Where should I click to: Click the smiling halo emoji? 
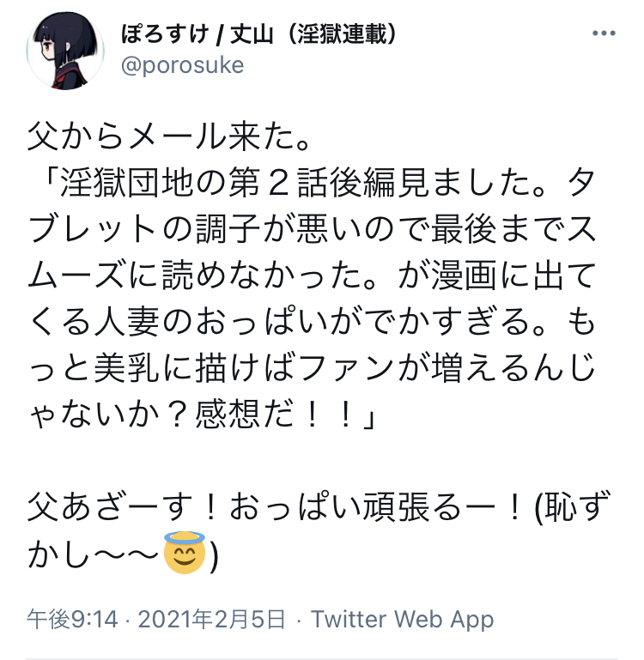coord(185,552)
